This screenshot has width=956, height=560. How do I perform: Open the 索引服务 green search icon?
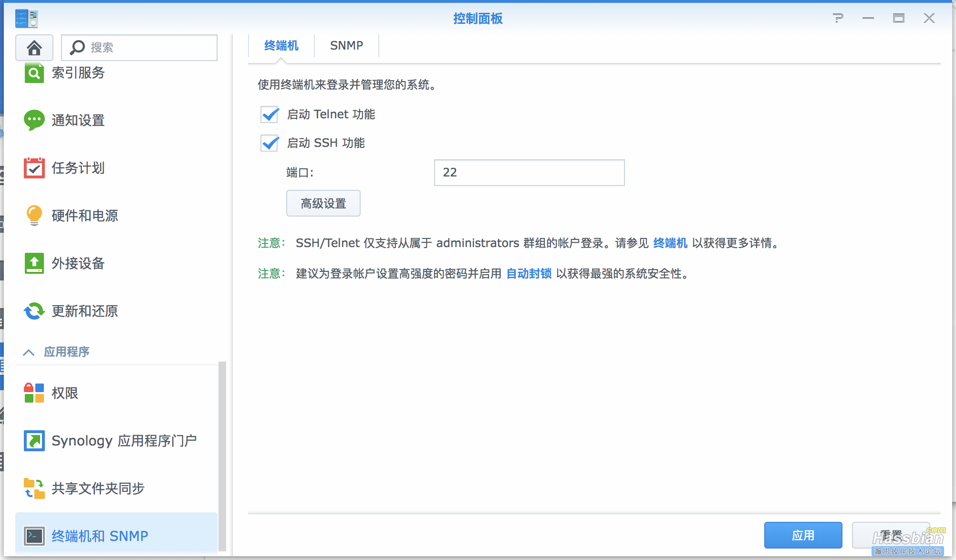coord(34,73)
